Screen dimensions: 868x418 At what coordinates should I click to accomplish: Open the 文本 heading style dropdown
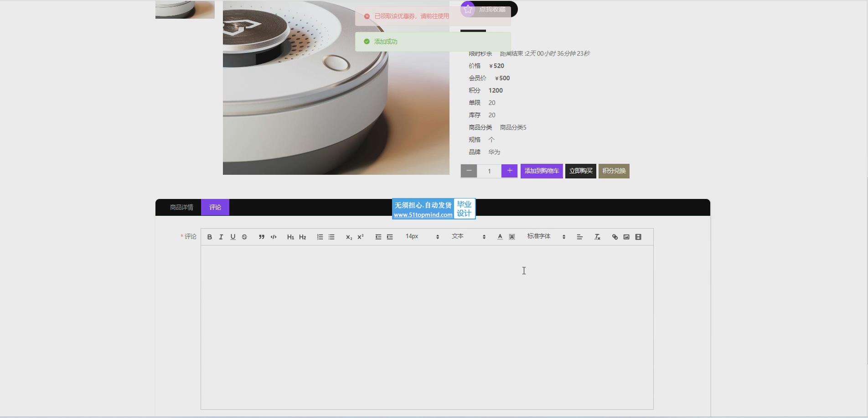coord(469,236)
